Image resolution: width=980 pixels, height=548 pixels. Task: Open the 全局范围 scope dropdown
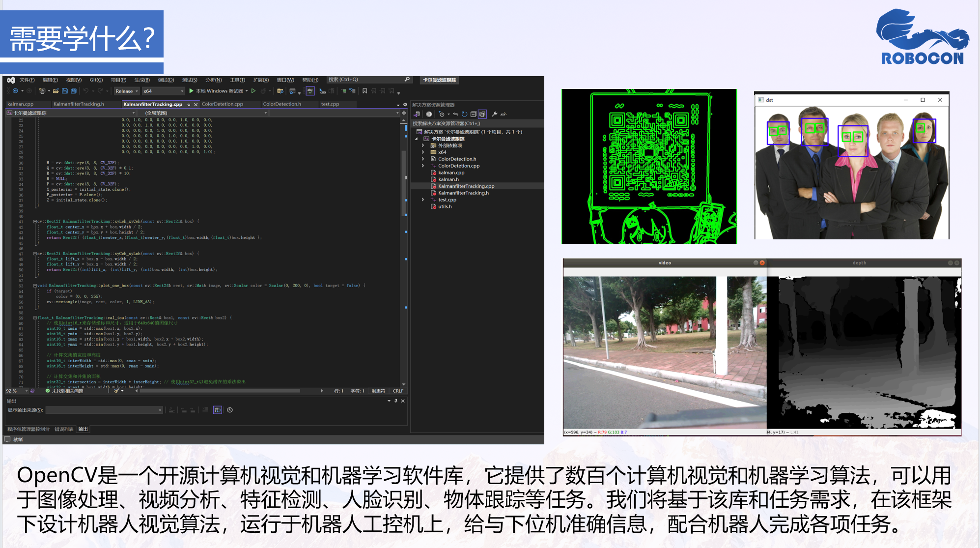[x=203, y=113]
